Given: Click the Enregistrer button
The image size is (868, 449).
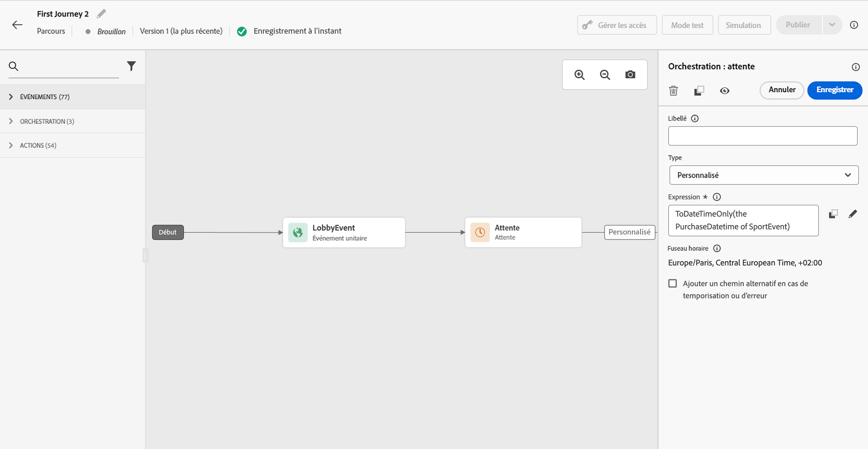Looking at the screenshot, I should (834, 90).
